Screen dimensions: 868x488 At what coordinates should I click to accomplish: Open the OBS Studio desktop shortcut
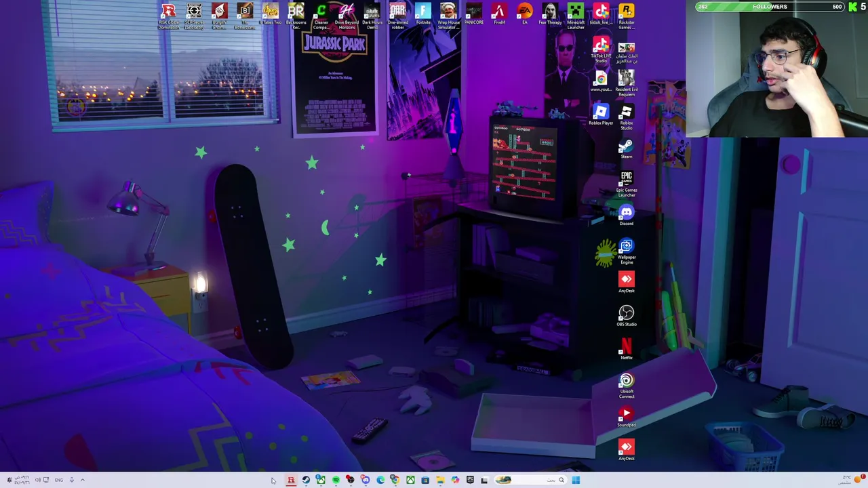(x=626, y=315)
